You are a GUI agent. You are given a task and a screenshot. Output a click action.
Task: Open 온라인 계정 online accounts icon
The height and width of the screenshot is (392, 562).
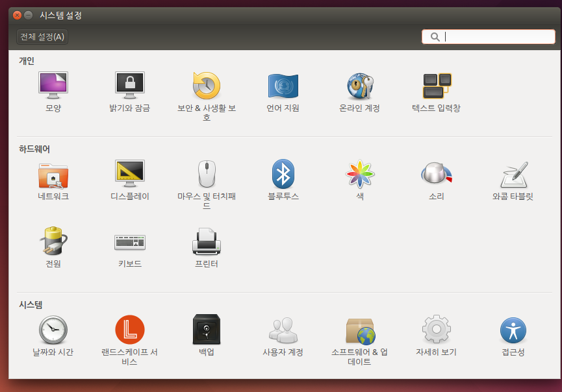[x=360, y=86]
